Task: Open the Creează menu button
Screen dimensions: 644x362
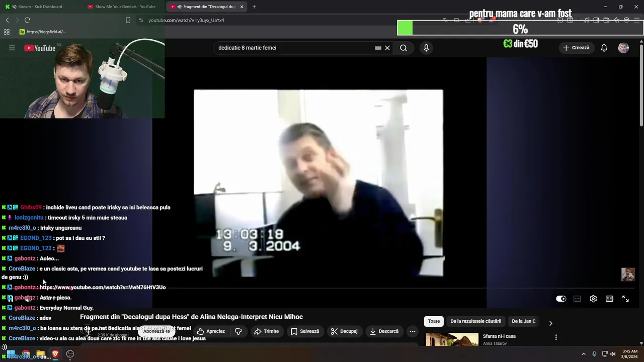Action: click(x=576, y=48)
